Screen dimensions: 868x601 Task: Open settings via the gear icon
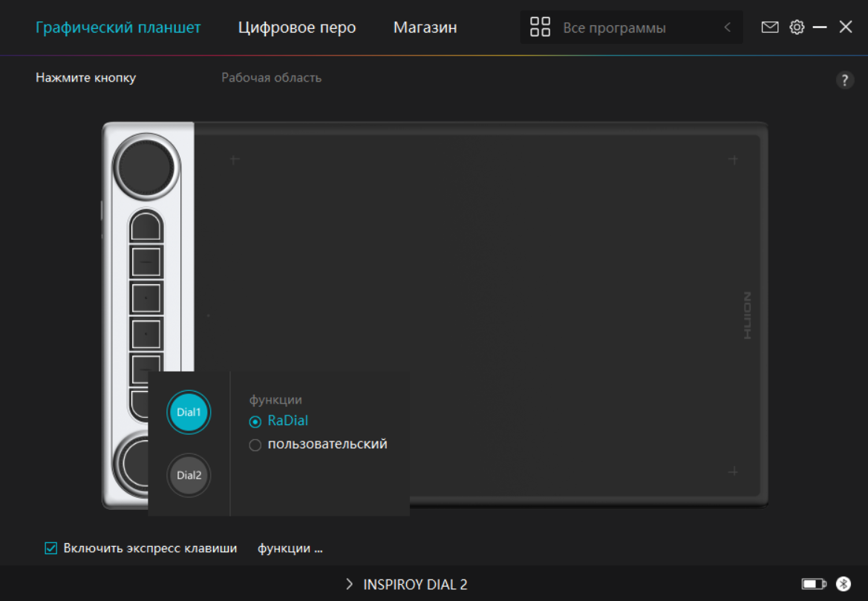coord(797,27)
